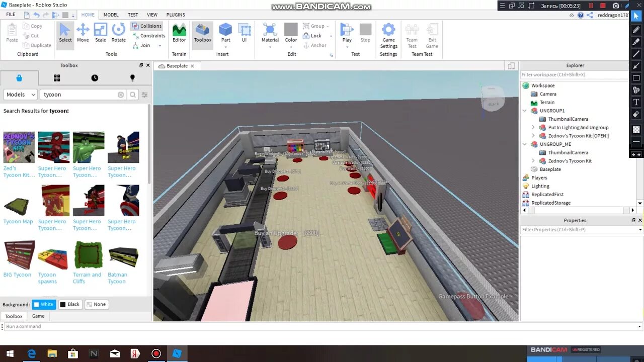The image size is (644, 362).
Task: Collapse the UNGROUP_ME tree node
Action: 525,144
